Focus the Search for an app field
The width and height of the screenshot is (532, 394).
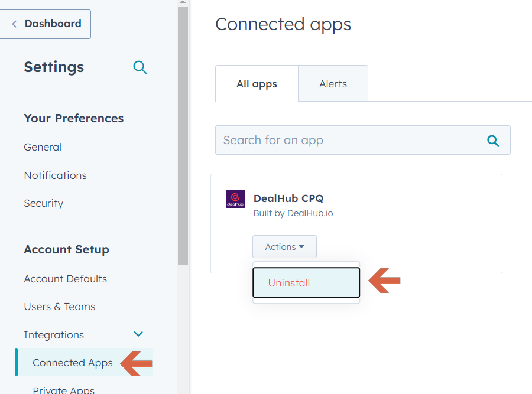pos(363,140)
